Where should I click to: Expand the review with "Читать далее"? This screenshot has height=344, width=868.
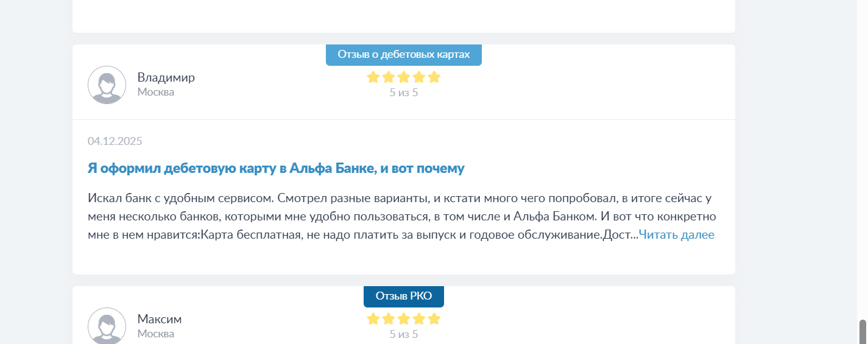pos(676,234)
